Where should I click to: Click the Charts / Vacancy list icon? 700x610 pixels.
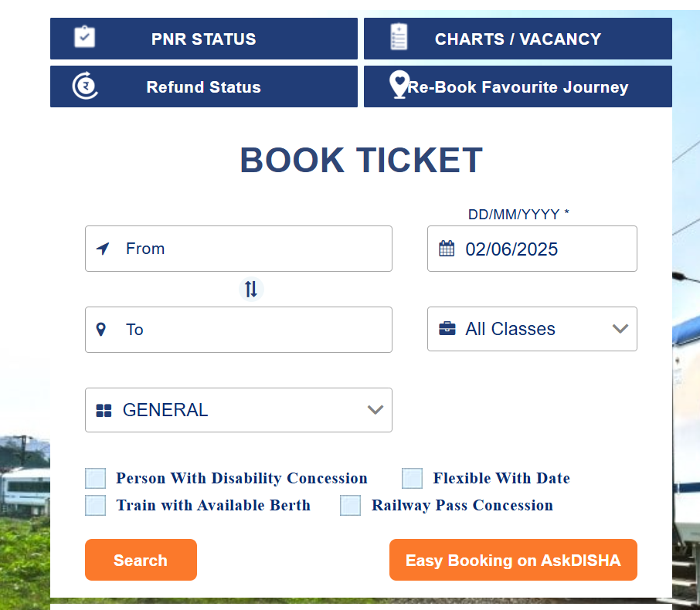(399, 37)
